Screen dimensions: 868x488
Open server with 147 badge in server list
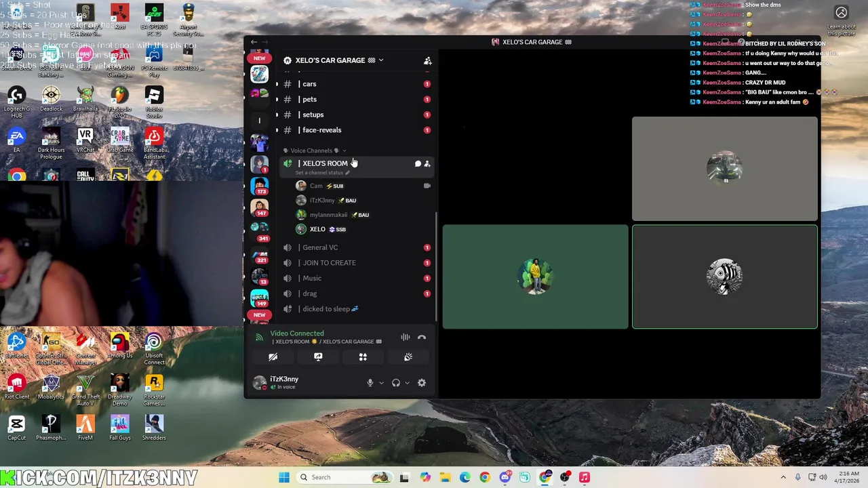click(260, 207)
